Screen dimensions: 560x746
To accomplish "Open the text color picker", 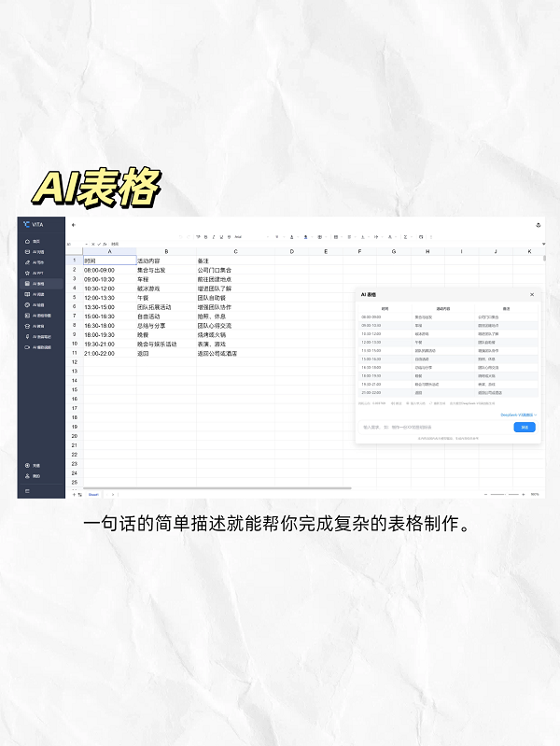I will [291, 236].
